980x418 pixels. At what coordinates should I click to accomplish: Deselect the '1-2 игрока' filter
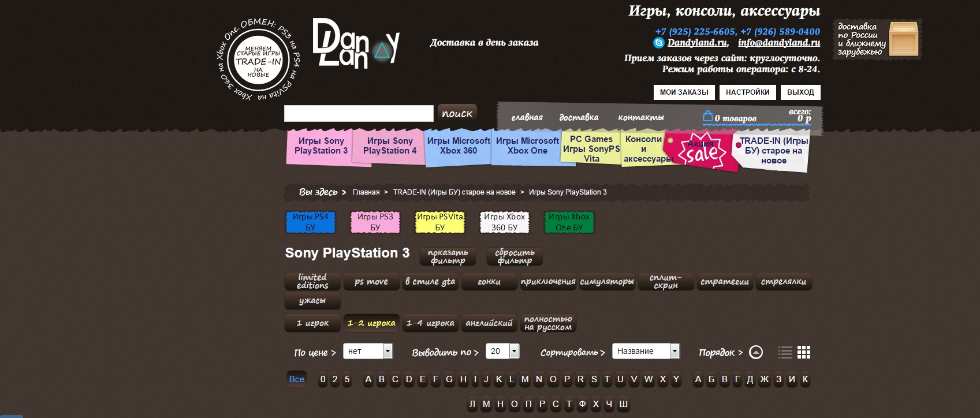(x=371, y=323)
